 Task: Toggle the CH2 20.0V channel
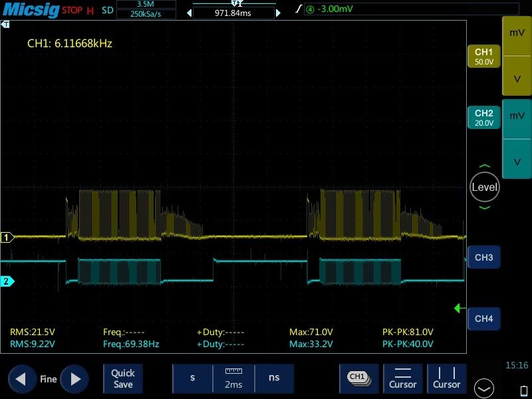484,118
